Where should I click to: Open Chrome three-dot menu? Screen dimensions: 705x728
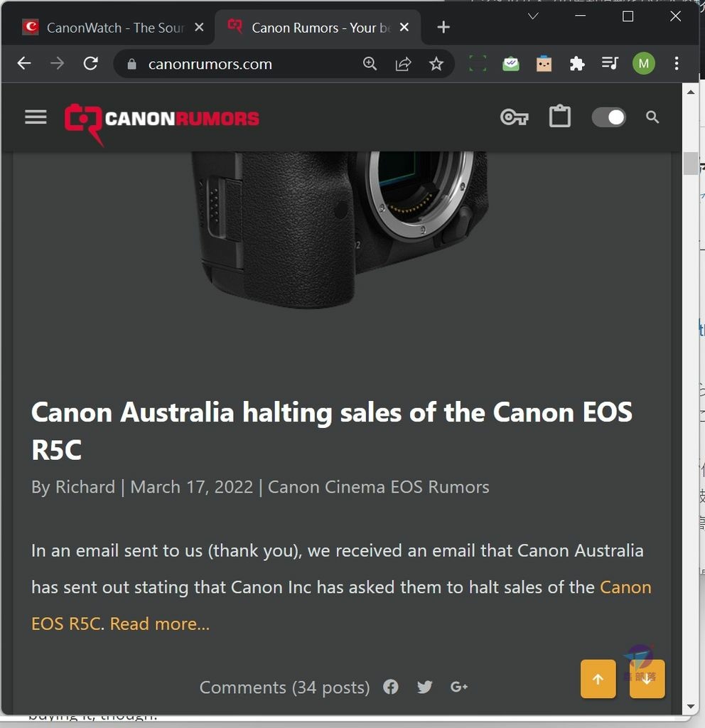(677, 63)
